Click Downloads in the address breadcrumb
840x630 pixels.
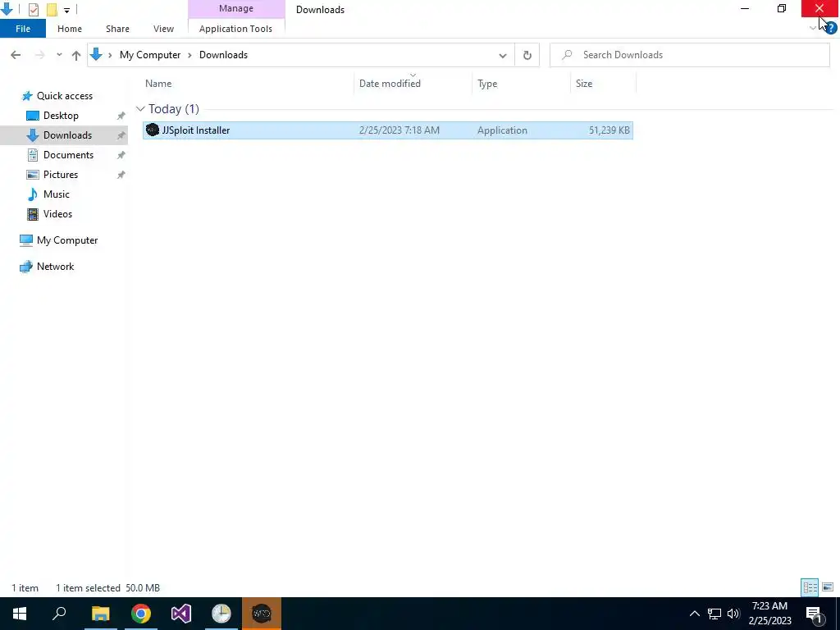223,55
